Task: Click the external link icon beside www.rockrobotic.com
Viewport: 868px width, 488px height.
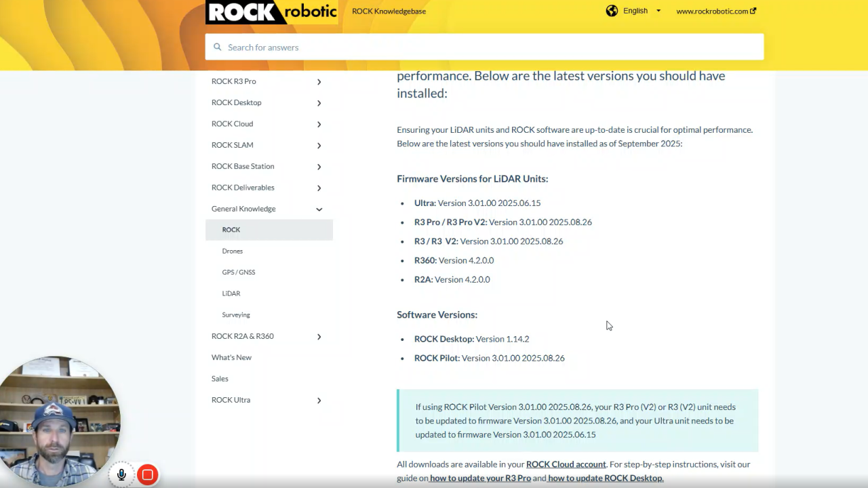Action: click(x=753, y=10)
